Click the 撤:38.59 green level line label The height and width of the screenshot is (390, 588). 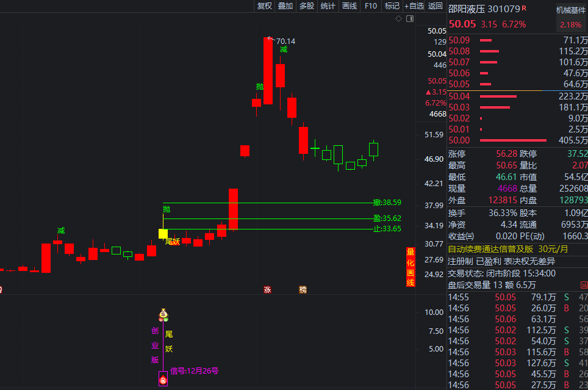click(x=387, y=203)
